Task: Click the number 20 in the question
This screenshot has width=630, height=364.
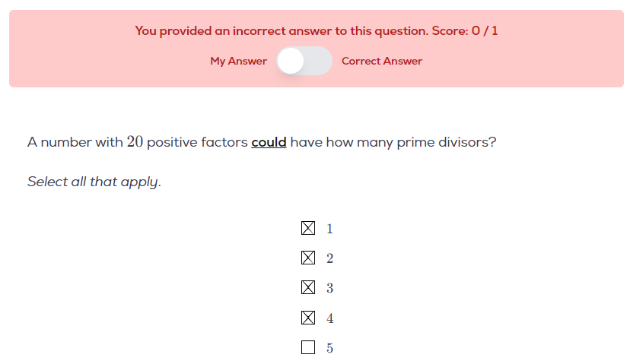Action: (x=135, y=142)
